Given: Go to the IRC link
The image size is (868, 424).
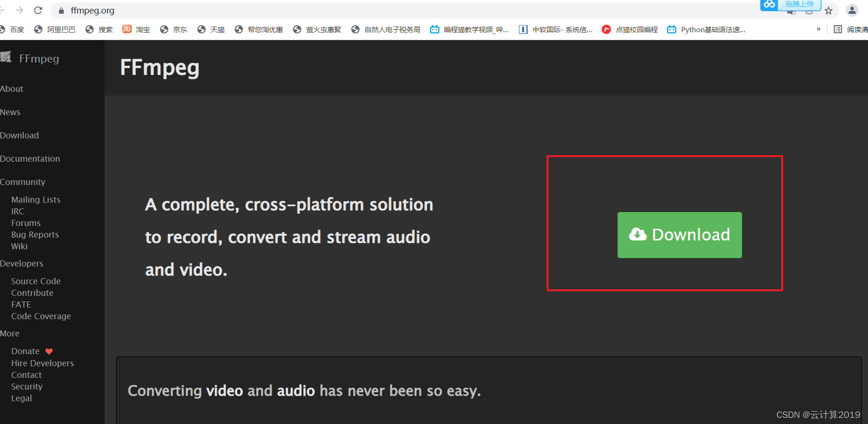Looking at the screenshot, I should point(18,211).
